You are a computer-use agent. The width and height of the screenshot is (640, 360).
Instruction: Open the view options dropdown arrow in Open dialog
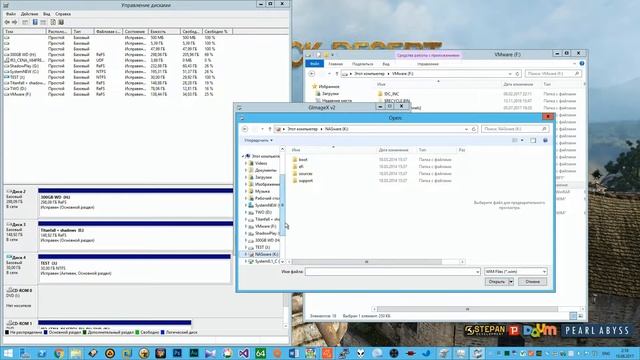[x=522, y=140]
